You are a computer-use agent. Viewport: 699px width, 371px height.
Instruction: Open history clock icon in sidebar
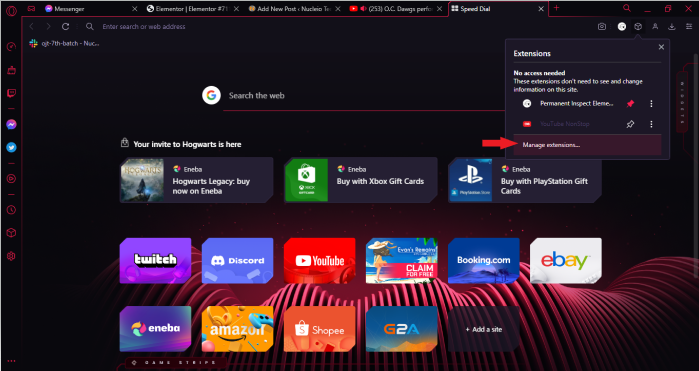tap(12, 210)
